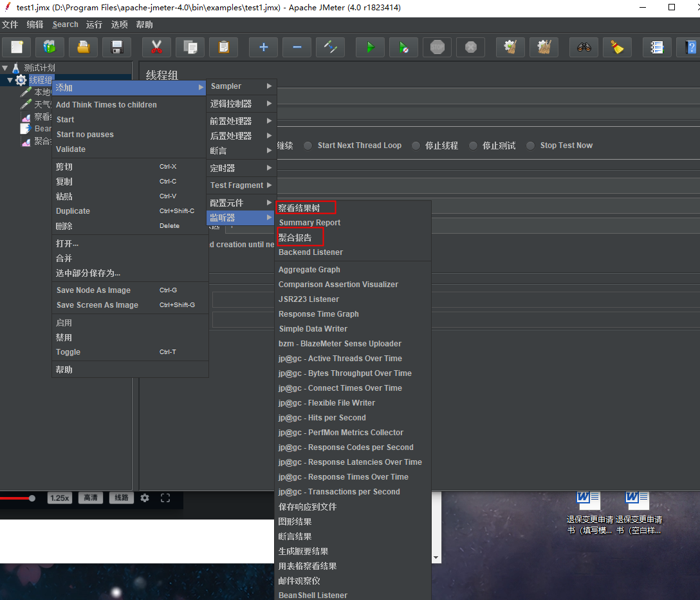Viewport: 700px width, 600px height.
Task: Click the Help question mark toolbar icon
Action: tap(690, 47)
